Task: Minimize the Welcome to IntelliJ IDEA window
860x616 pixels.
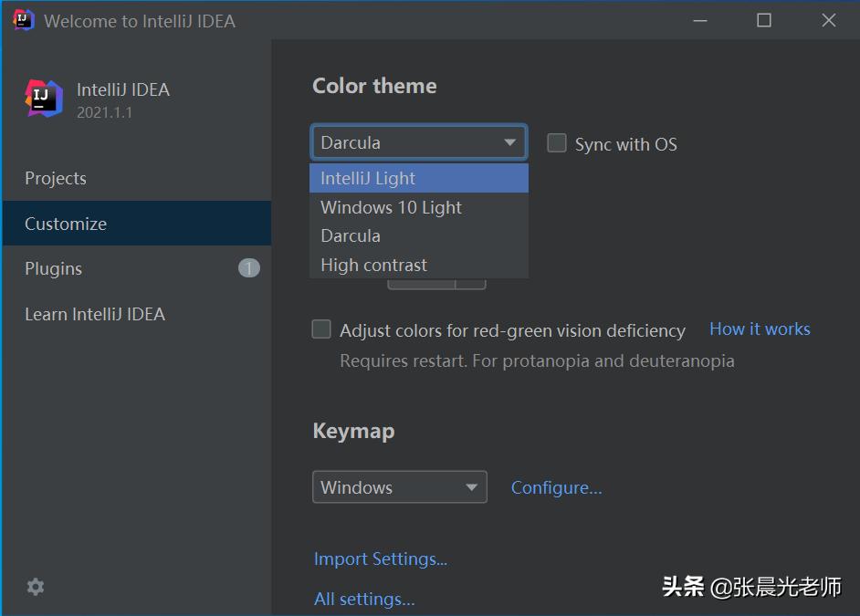Action: [699, 20]
